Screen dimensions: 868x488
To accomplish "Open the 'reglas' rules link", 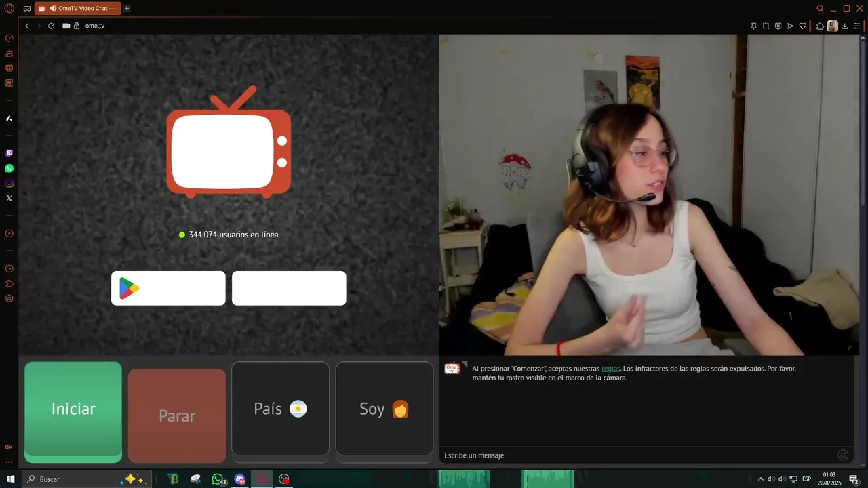I will (610, 369).
